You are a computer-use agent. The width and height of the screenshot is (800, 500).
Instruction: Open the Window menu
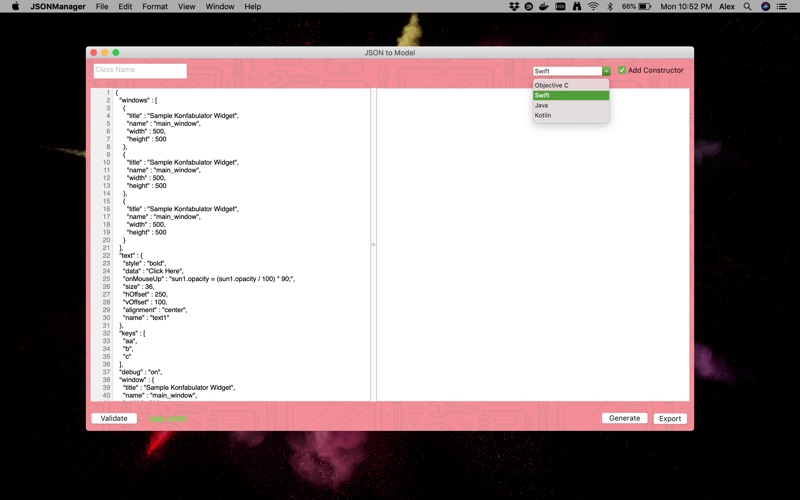tap(220, 6)
